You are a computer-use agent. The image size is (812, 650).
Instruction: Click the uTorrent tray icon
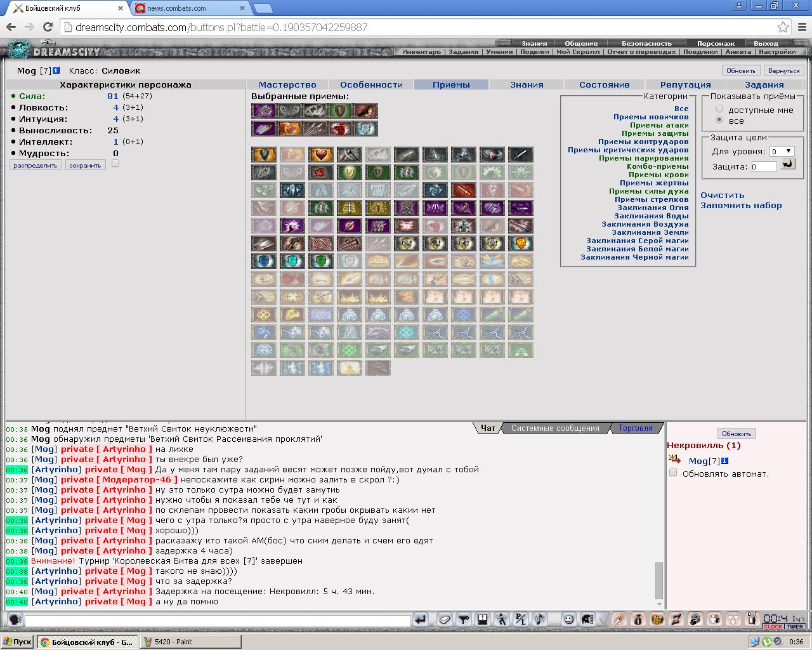[x=766, y=641]
